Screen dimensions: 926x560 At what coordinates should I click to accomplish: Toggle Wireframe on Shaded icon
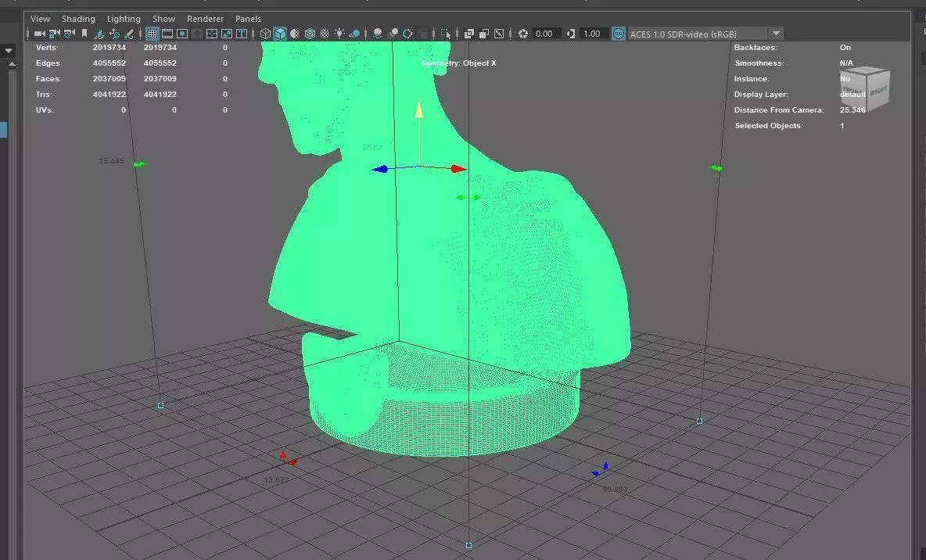pos(310,34)
